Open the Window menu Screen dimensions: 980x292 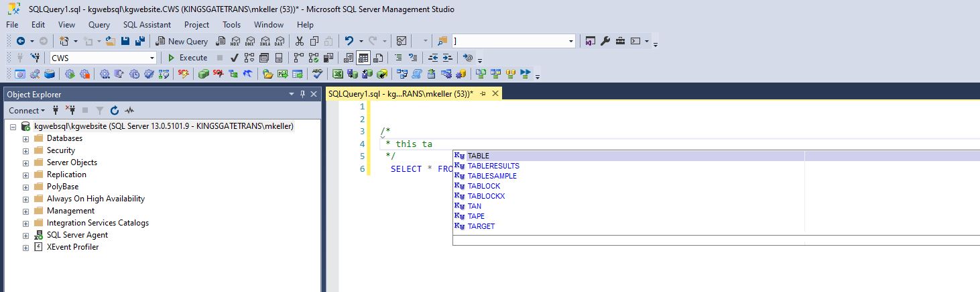click(269, 24)
